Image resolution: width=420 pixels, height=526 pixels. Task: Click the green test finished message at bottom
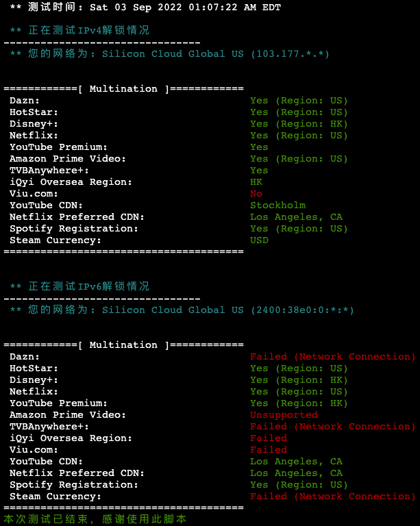pos(95,519)
